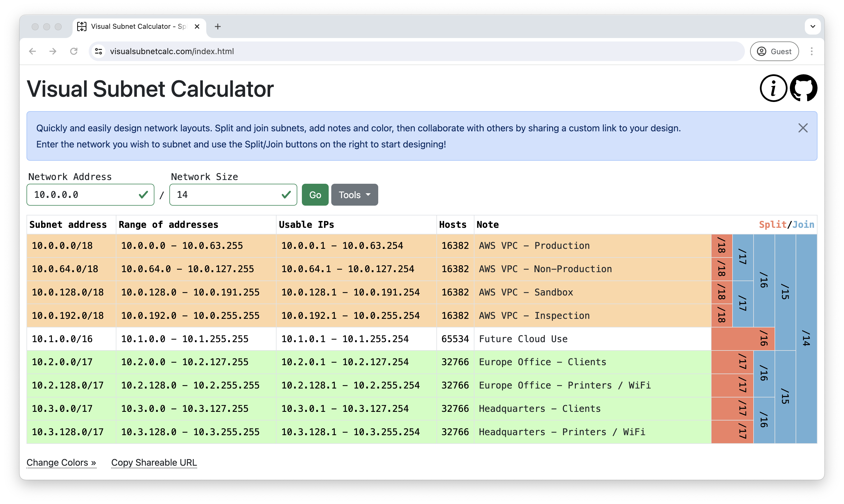Reload the current page
This screenshot has height=504, width=844.
(74, 51)
